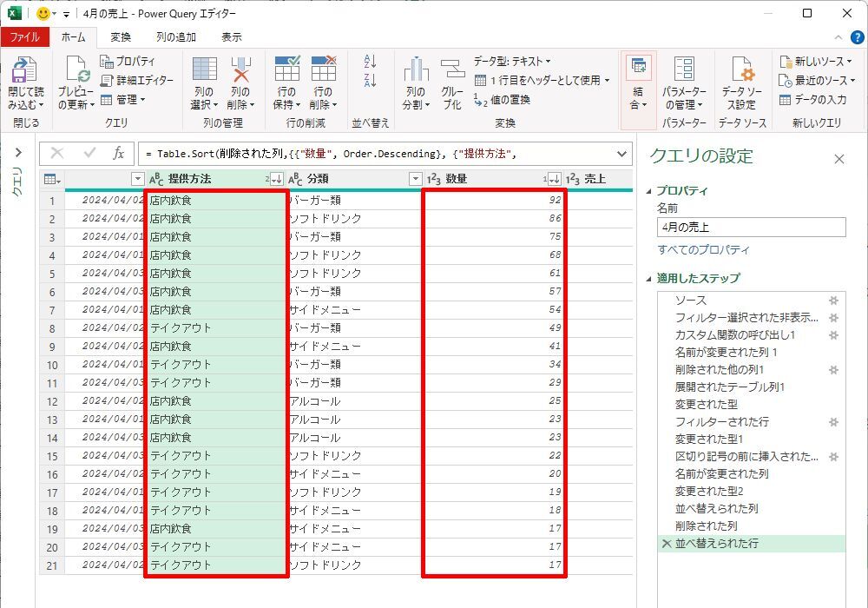
Task: Switch to the 変換 ribbon tab
Action: pos(121,37)
